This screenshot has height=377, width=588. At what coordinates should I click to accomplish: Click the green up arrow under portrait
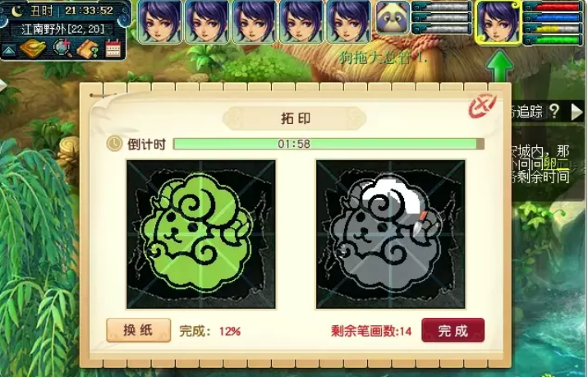coord(499,67)
